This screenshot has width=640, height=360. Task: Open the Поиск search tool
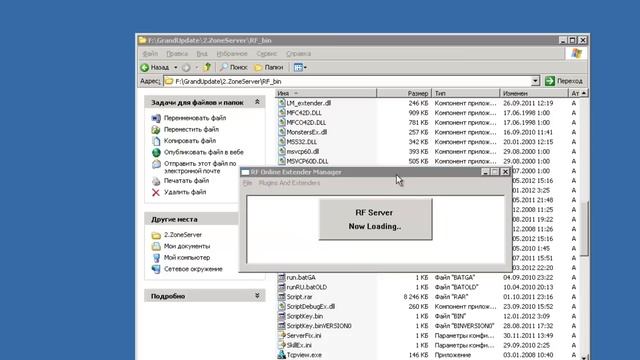point(234,67)
